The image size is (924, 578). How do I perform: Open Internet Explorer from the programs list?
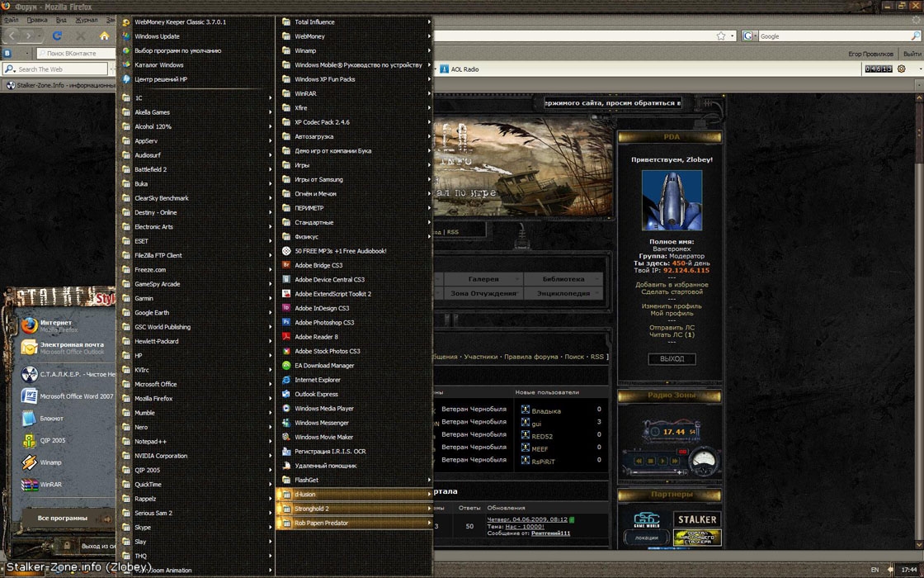[x=317, y=380]
